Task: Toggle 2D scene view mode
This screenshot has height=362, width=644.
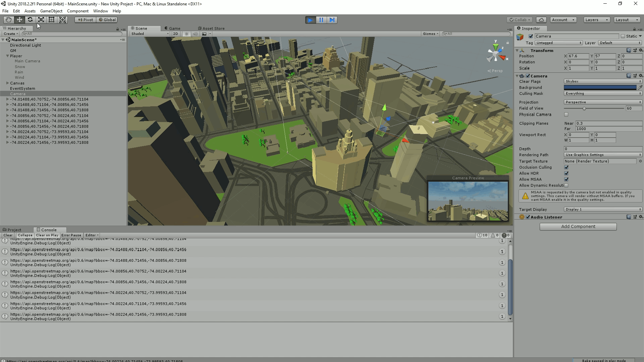Action: coord(175,34)
